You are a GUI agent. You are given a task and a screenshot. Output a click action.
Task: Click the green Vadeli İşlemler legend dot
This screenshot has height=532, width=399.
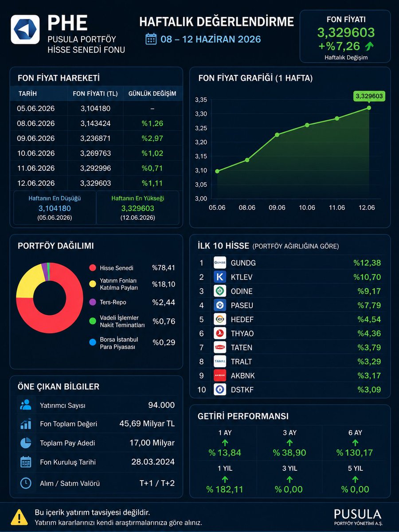coord(93,321)
